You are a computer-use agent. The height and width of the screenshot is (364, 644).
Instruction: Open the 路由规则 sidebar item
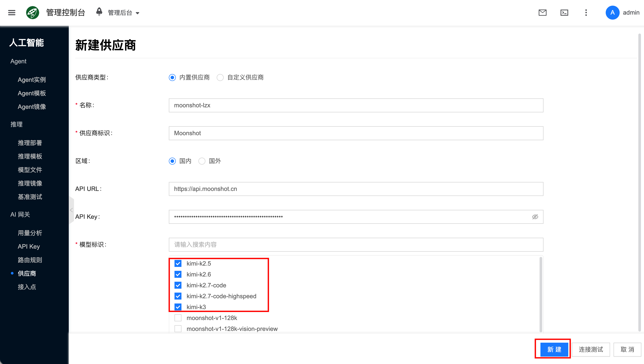(x=30, y=260)
